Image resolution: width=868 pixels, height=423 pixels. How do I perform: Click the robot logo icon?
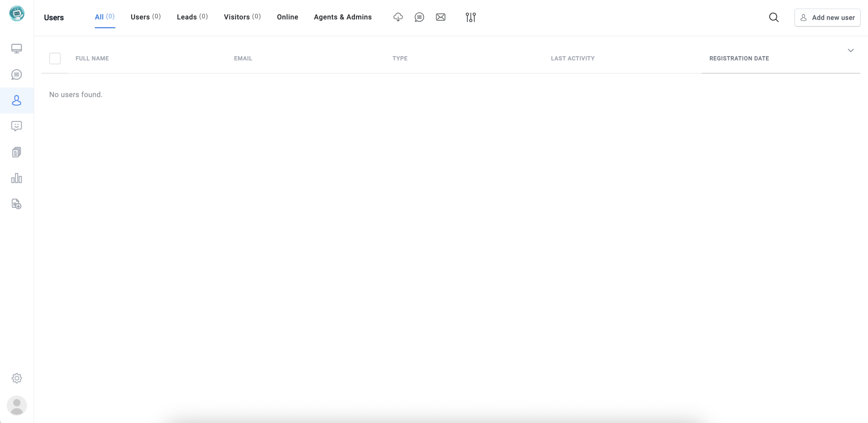click(17, 14)
